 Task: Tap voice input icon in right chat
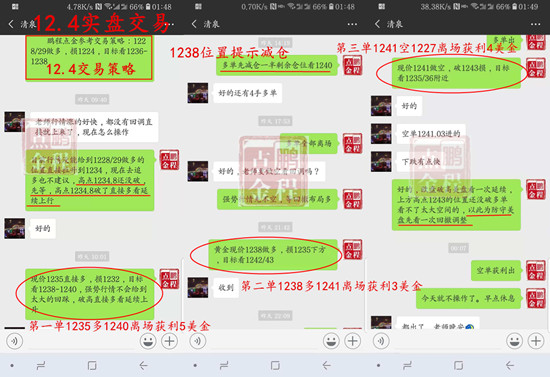381,341
